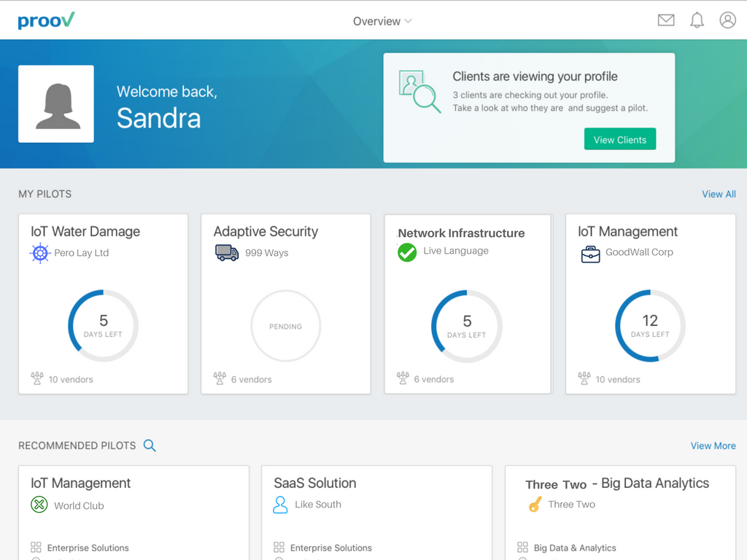This screenshot has width=747, height=560.
Task: Click Enterprise Solutions grid icon on SaaS Solution card
Action: [279, 547]
